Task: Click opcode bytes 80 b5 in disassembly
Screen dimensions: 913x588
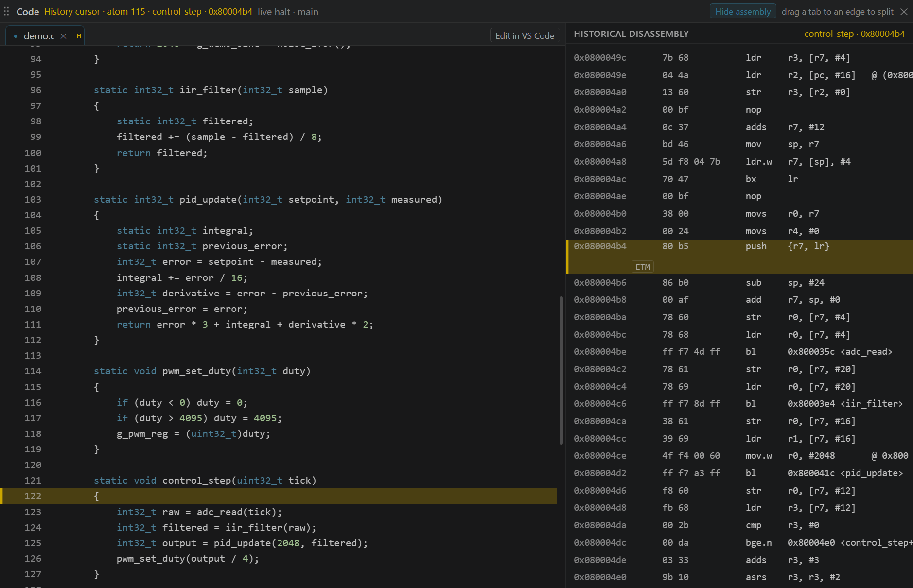Action: 675,246
